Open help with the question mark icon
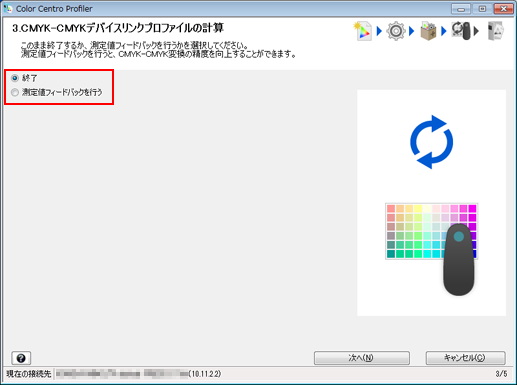Viewport: 517px width, 385px height. 21,358
